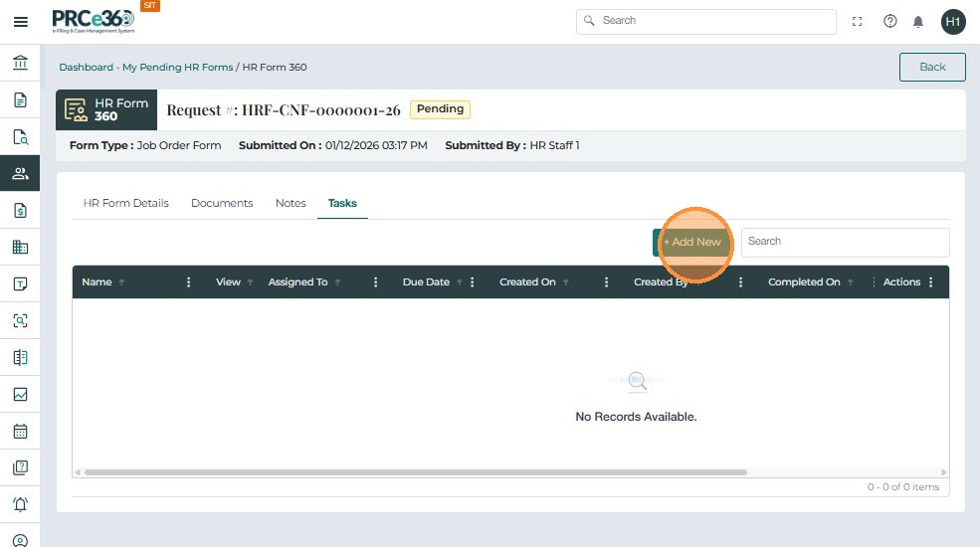Open the office building sidebar icon
Viewport: 980px width, 547px height.
pos(20,248)
